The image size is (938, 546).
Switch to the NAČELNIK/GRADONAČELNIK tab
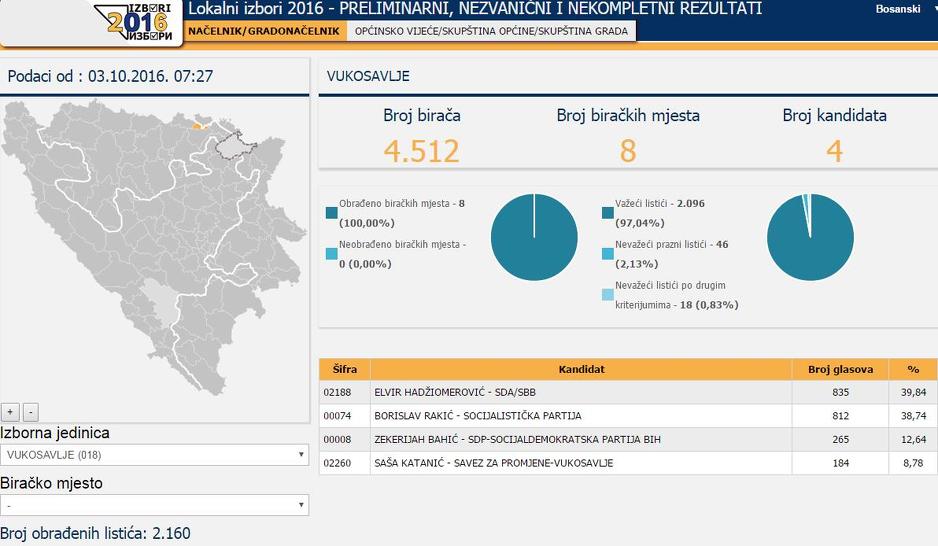click(x=264, y=31)
